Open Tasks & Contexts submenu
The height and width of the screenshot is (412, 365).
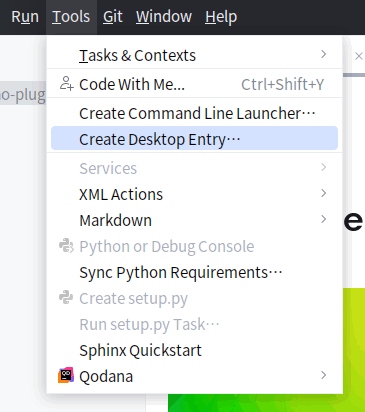(x=194, y=55)
